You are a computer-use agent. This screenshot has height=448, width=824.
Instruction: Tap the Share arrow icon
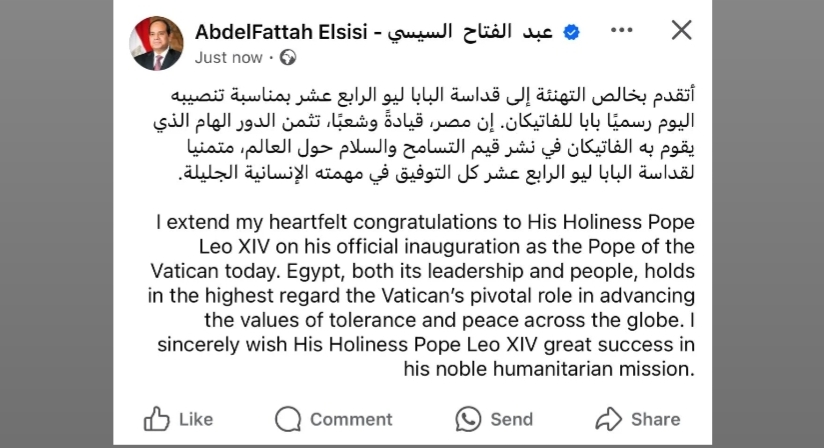[609, 419]
